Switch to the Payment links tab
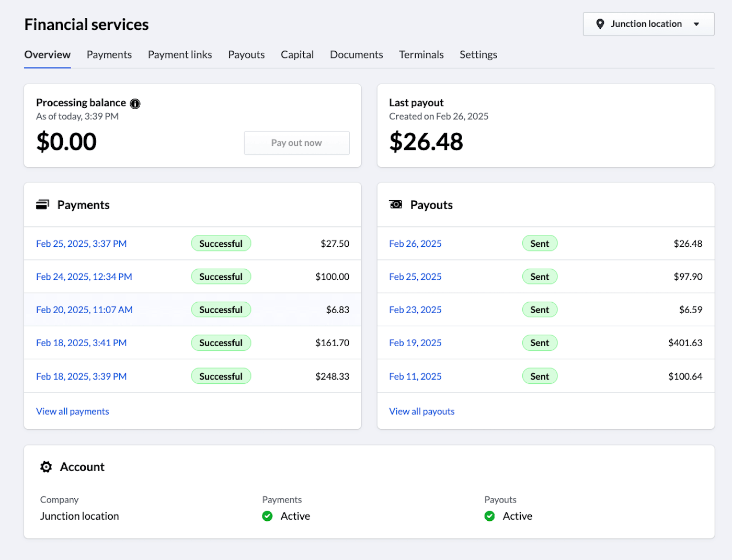This screenshot has height=560, width=732. (x=180, y=55)
